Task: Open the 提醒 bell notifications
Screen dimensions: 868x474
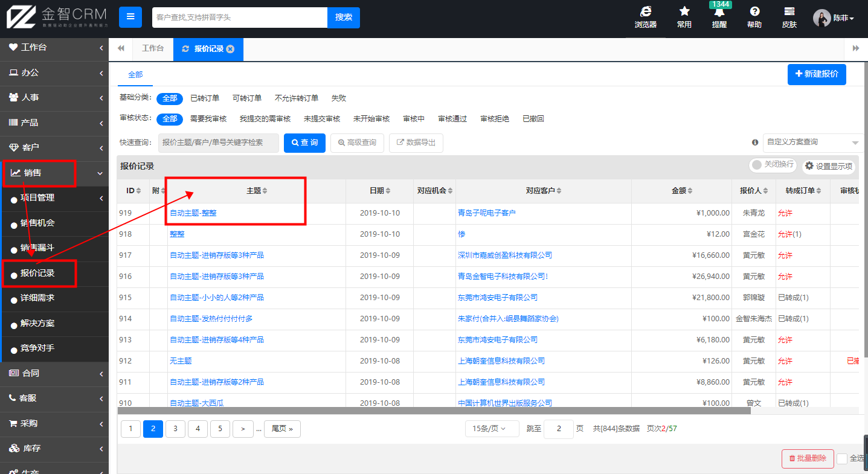Action: 719,18
